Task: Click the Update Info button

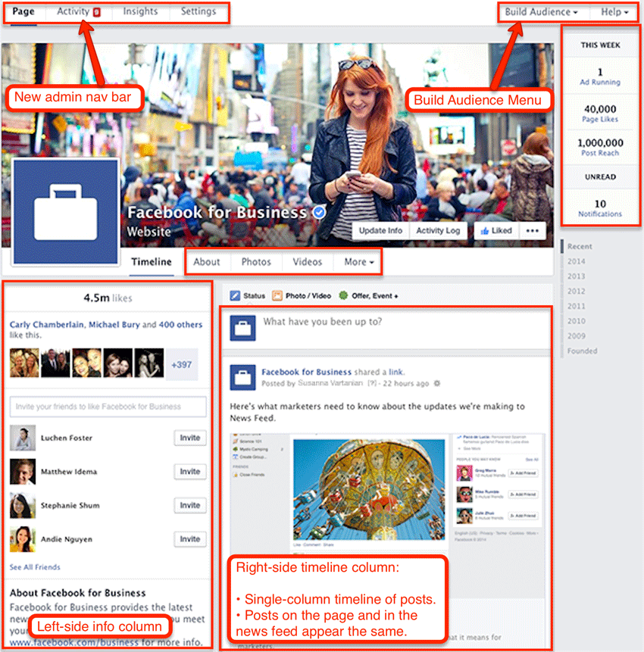Action: [380, 231]
